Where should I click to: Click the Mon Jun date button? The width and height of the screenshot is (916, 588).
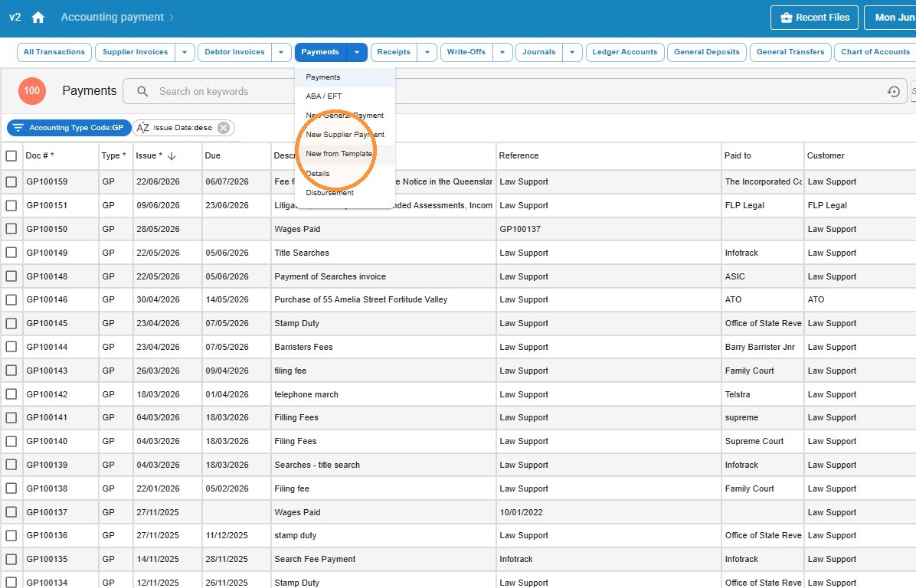[890, 18]
